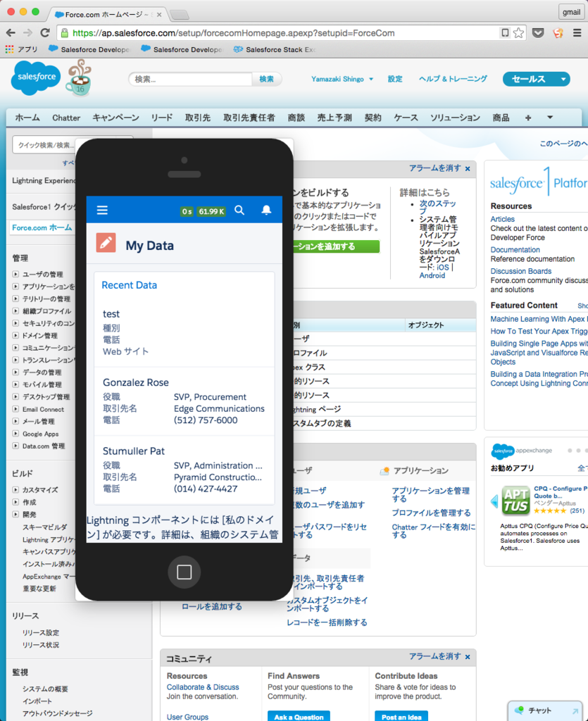Expand the モバイル管理 tree node
Viewport: 588px width, 721px height.
point(15,384)
